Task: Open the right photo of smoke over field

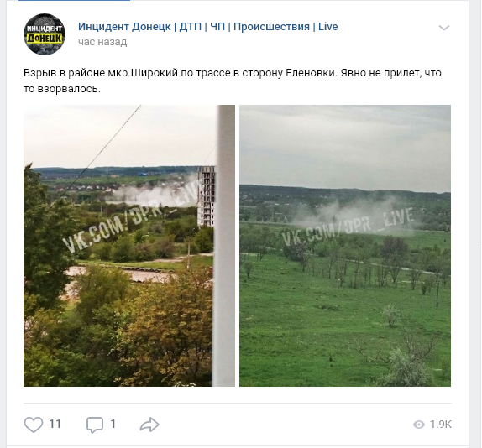Action: coord(345,246)
